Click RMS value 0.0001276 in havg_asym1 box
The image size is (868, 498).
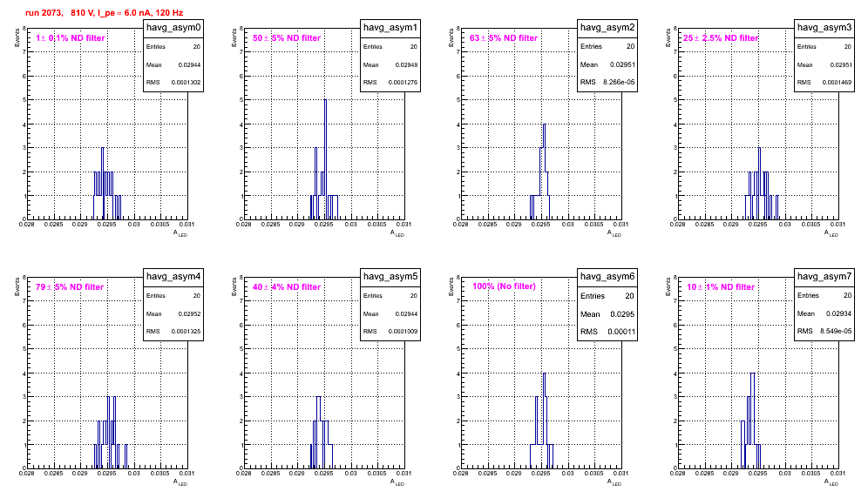click(x=403, y=83)
